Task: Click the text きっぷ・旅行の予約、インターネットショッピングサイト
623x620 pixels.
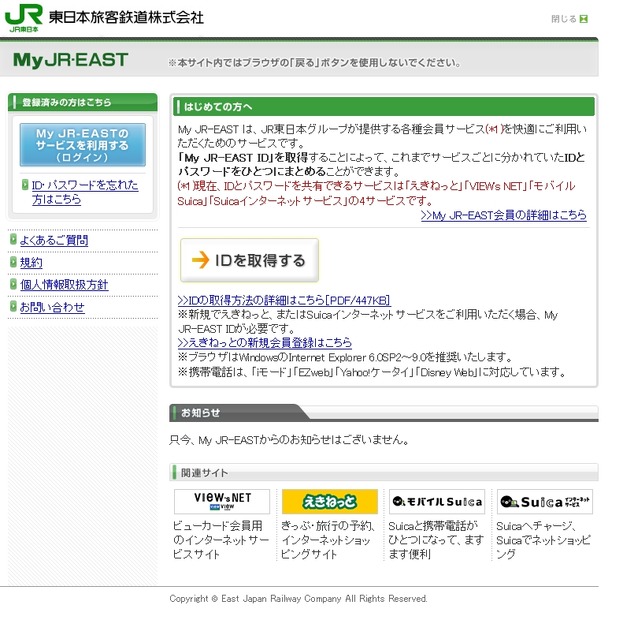Action: coord(328,540)
